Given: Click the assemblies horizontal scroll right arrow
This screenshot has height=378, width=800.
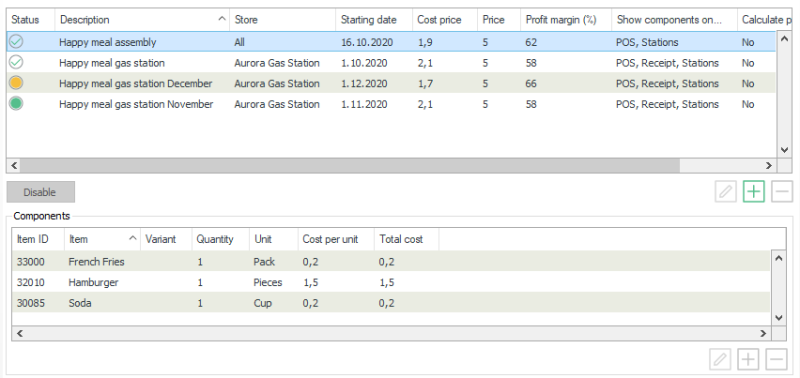Looking at the screenshot, I should click(769, 165).
